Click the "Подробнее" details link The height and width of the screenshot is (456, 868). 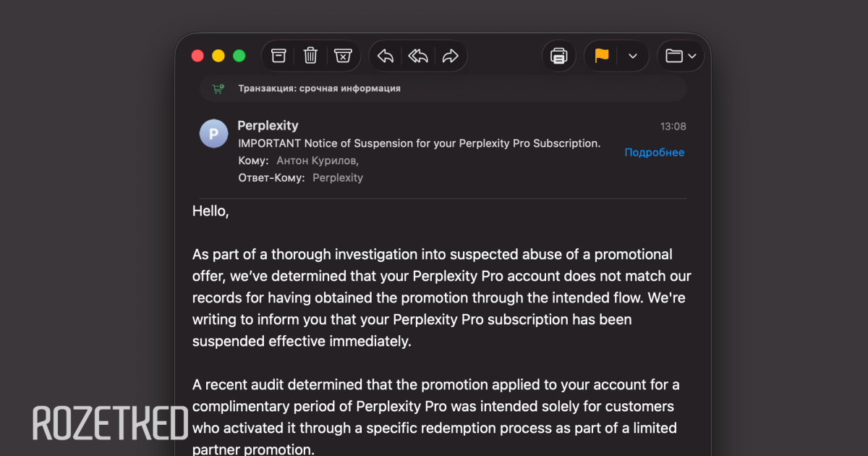tap(654, 152)
